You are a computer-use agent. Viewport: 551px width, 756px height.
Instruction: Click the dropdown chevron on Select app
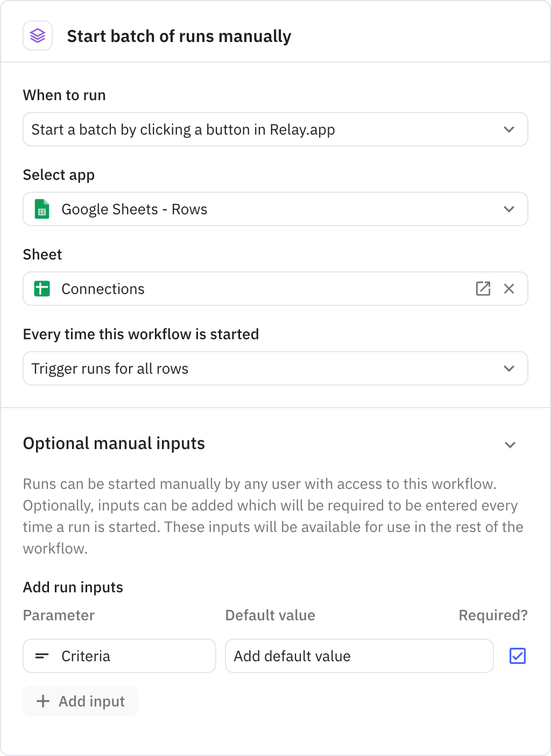[x=508, y=209]
